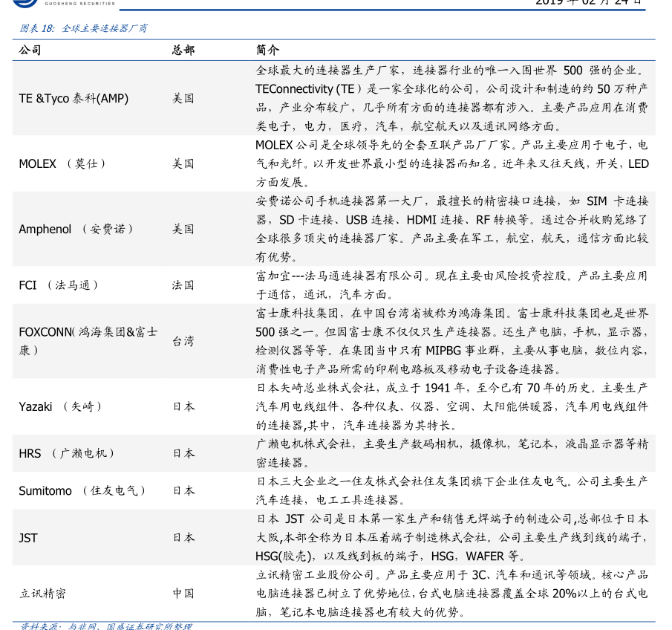
Task: Click the 简介 description for FCI
Action: tap(451, 285)
